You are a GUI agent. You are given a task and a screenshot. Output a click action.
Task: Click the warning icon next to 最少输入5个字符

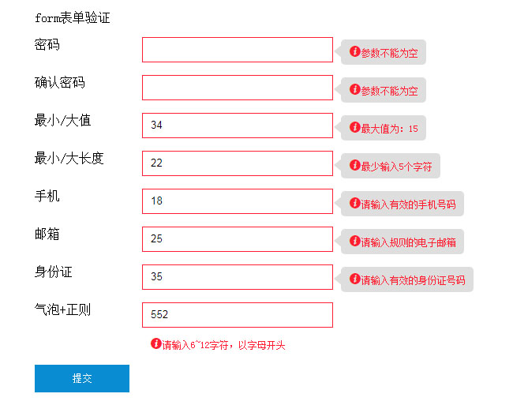click(355, 165)
